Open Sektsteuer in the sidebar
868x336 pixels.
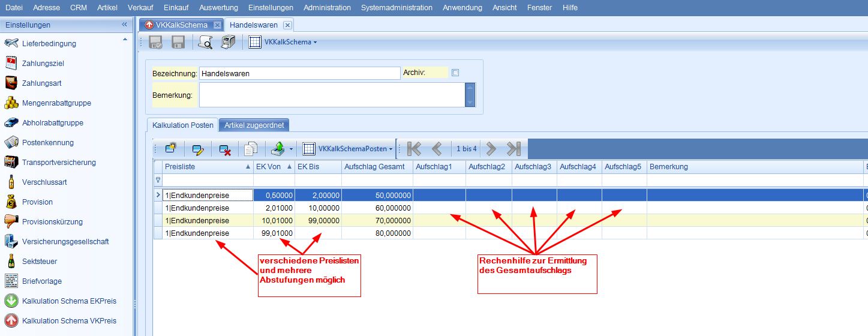pos(40,262)
